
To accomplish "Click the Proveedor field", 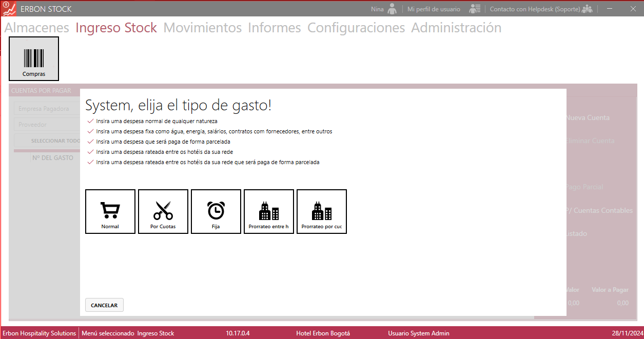I will [46, 125].
